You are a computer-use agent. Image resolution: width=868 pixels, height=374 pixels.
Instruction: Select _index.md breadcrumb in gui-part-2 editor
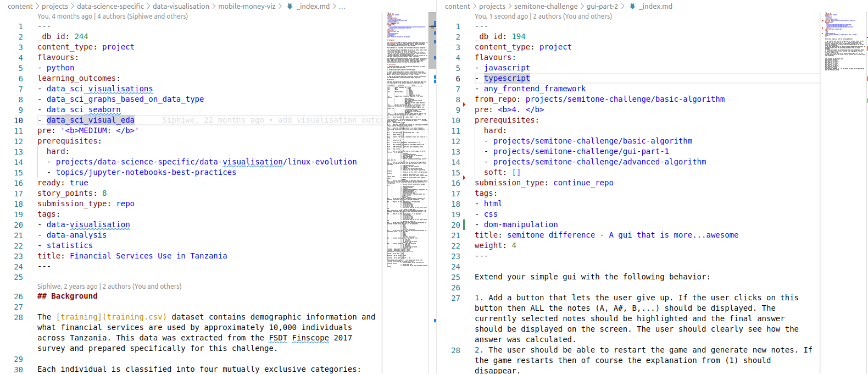click(655, 7)
